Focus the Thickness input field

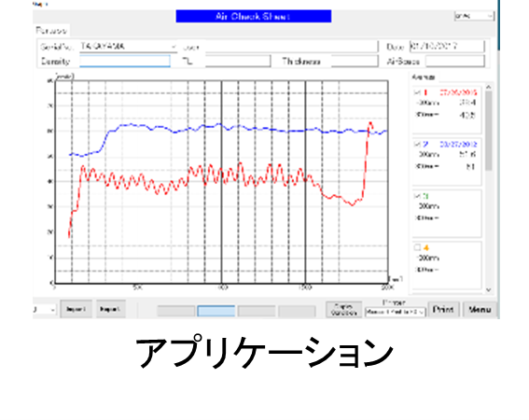pos(355,61)
